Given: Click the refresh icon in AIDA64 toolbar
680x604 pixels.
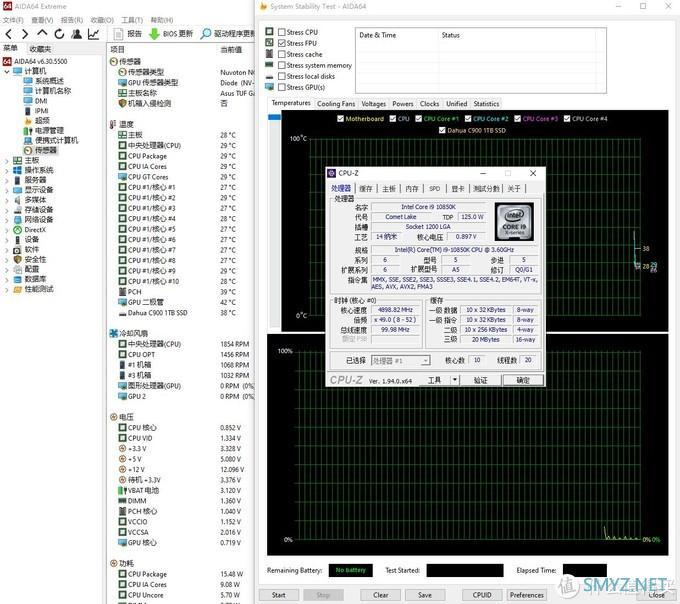Looking at the screenshot, I should click(x=57, y=34).
